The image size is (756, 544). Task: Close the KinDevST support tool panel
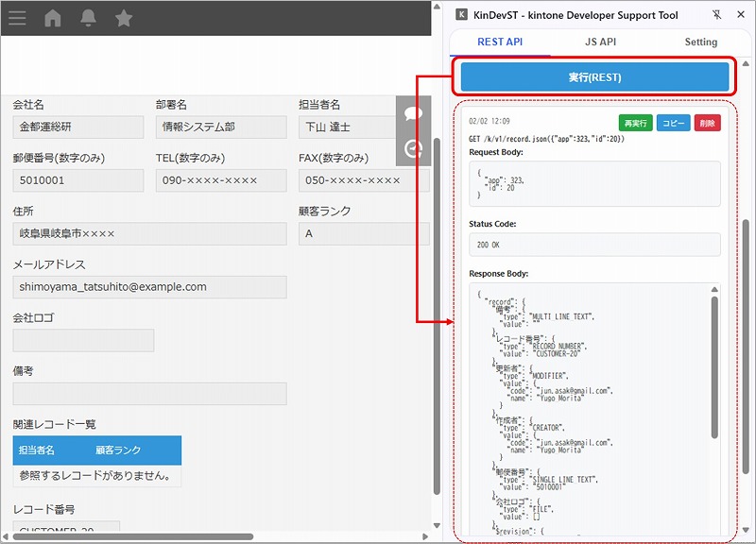click(741, 14)
